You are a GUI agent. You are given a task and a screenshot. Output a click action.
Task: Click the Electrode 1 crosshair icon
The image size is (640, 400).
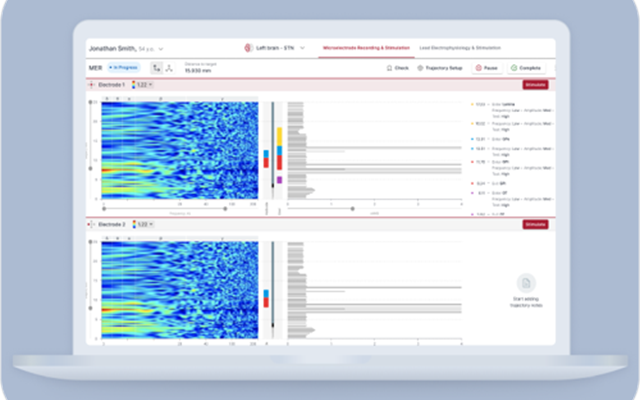(91, 85)
